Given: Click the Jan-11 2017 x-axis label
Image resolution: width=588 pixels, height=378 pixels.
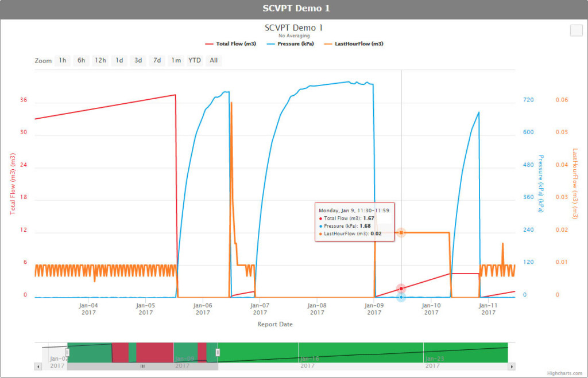Looking at the screenshot, I should click(x=488, y=309).
